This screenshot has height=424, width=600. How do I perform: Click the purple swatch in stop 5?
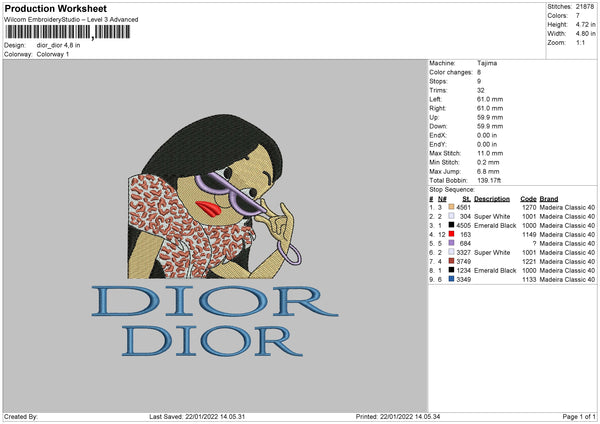coord(451,243)
